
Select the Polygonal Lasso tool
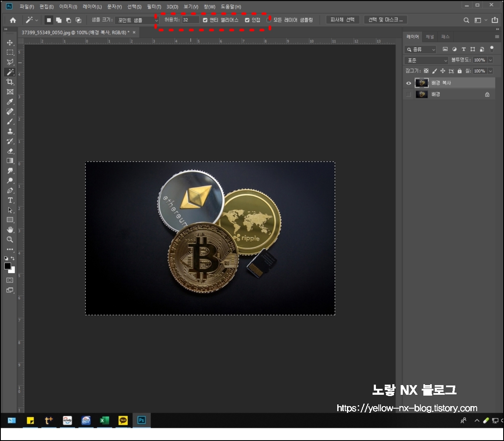click(x=10, y=62)
